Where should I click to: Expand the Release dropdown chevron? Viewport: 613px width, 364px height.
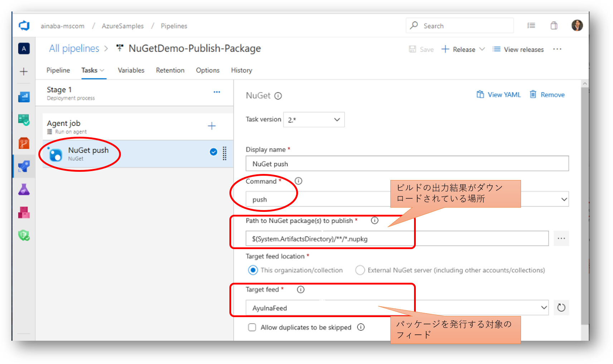tap(482, 49)
